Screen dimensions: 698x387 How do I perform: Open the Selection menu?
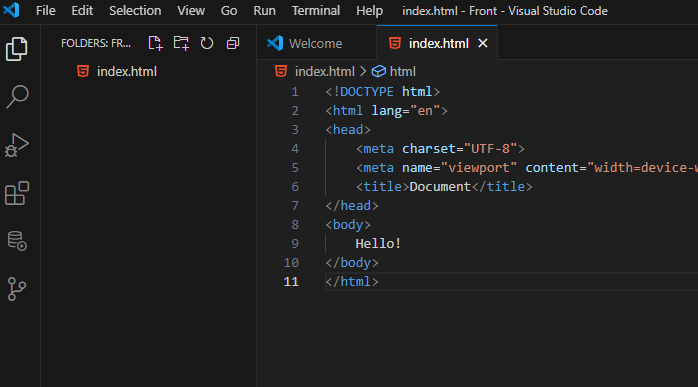[x=135, y=10]
